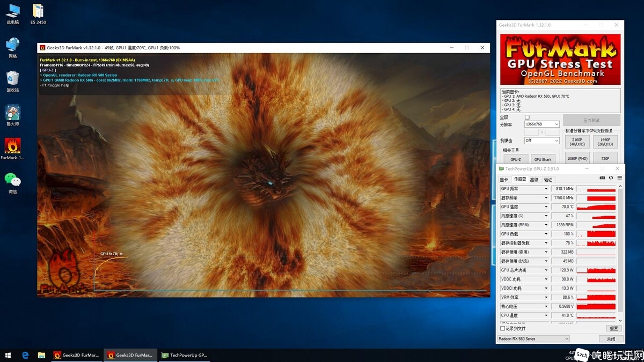Switch to the 显卡 tab in GPU-Z
This screenshot has height=362, width=644.
pyautogui.click(x=504, y=180)
